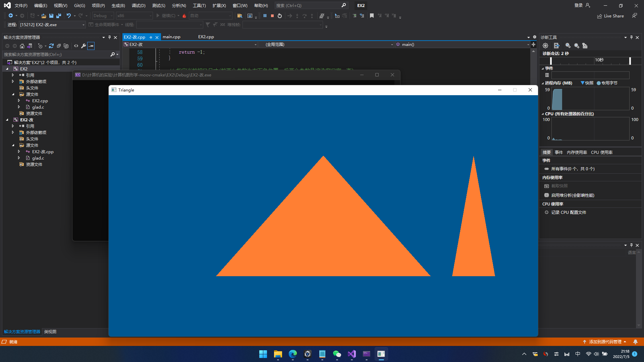644x362 pixels.
Task: Zoom in on the diagnostic timeline
Action: coord(568,46)
